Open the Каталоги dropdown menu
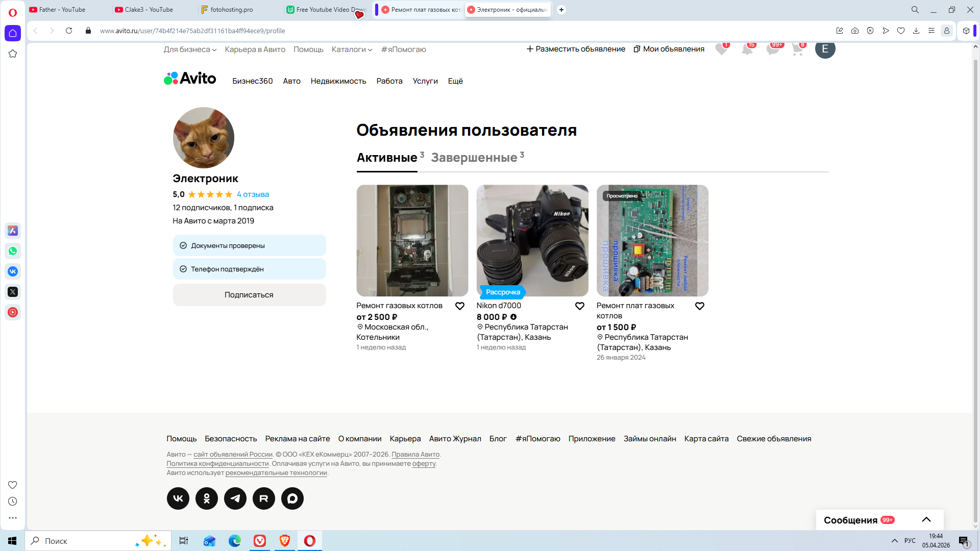This screenshot has width=980, height=551. [352, 49]
